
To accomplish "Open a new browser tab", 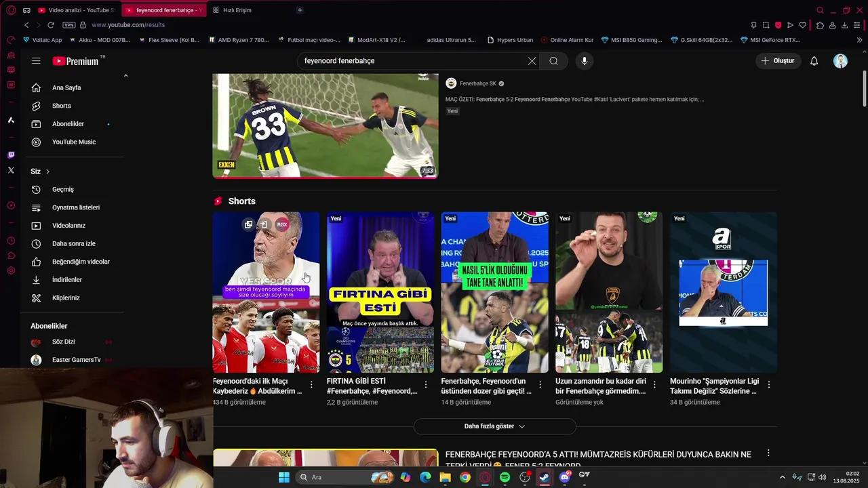I will coord(300,10).
